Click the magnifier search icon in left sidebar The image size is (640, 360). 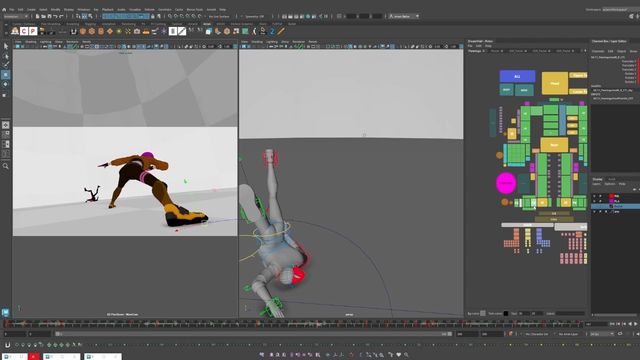click(x=6, y=166)
